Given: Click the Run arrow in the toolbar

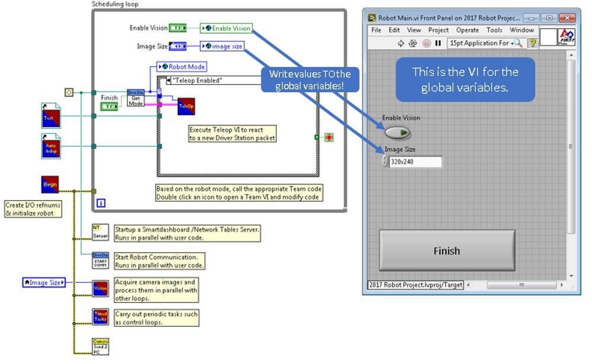Looking at the screenshot, I should click(x=401, y=43).
